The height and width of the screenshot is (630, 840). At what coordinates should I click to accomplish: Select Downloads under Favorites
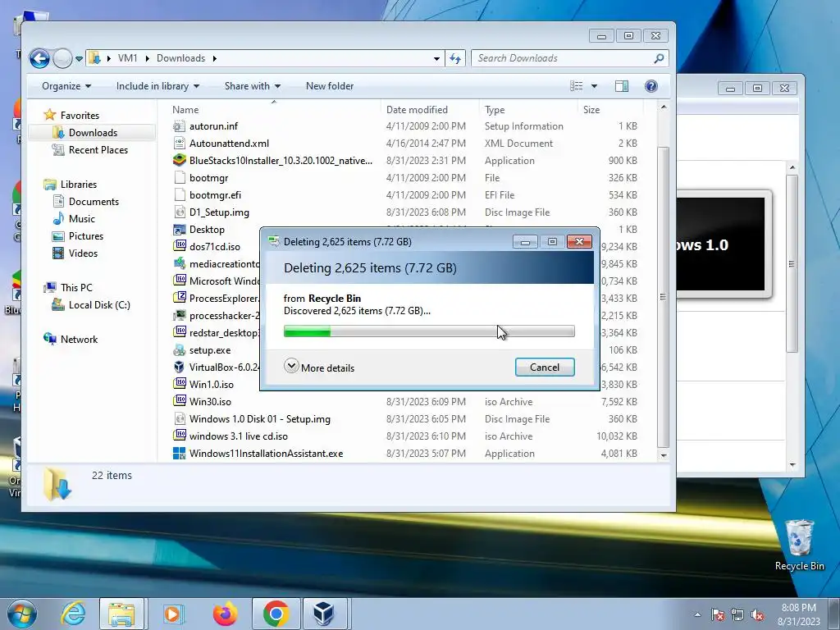92,133
